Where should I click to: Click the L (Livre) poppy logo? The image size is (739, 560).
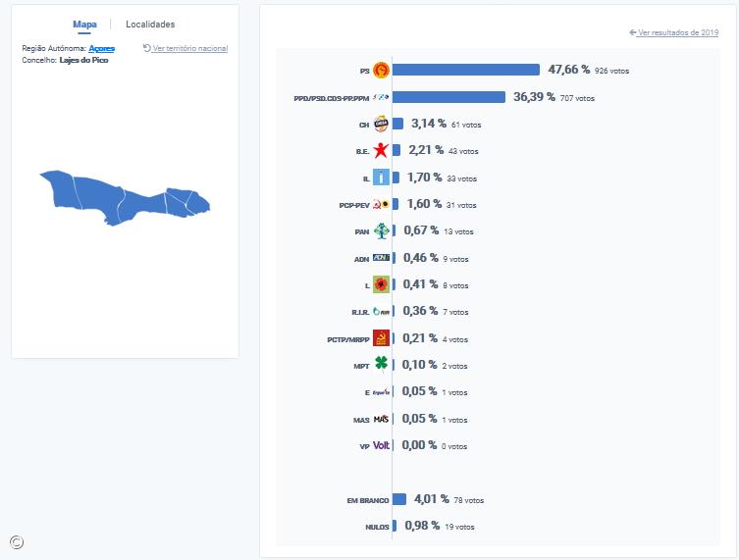click(381, 284)
